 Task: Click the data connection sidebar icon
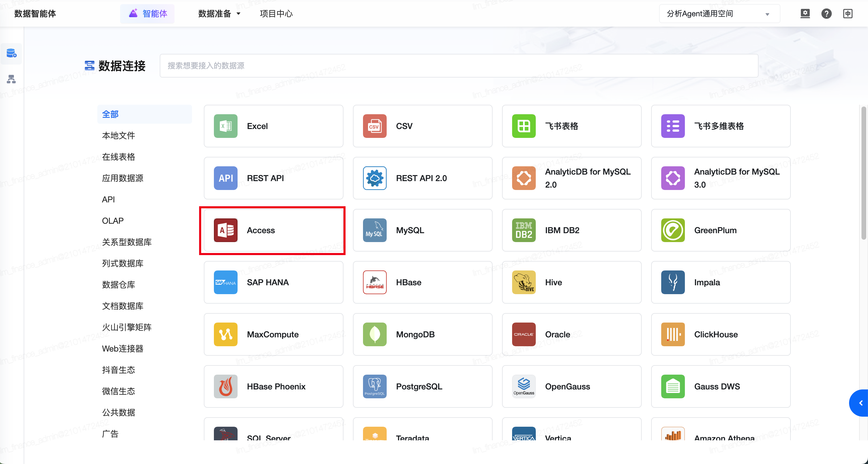point(12,53)
